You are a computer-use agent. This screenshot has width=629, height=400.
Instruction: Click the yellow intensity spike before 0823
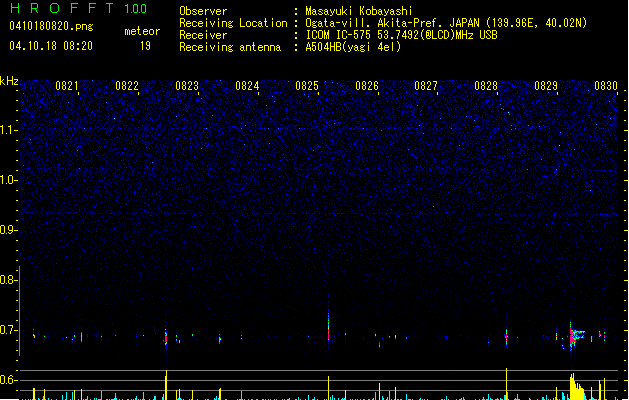click(x=166, y=385)
